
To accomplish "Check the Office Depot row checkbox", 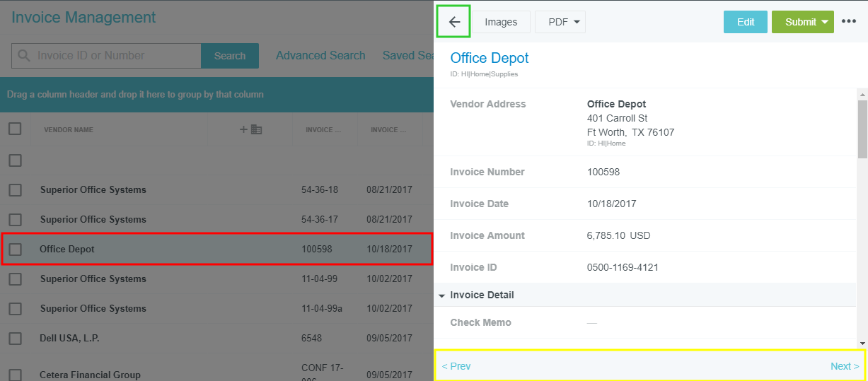I will pyautogui.click(x=15, y=249).
